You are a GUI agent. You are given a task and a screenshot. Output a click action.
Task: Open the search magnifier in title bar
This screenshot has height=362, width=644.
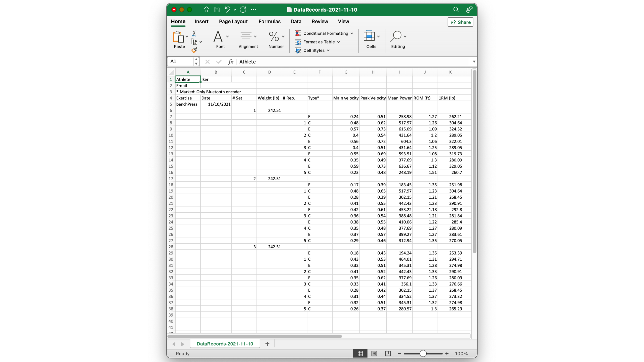[x=456, y=10]
